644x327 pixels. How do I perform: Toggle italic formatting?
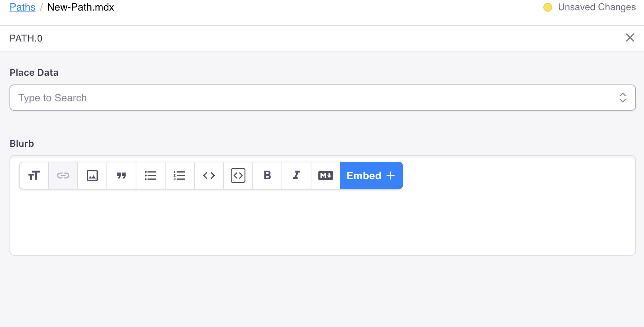coord(296,176)
